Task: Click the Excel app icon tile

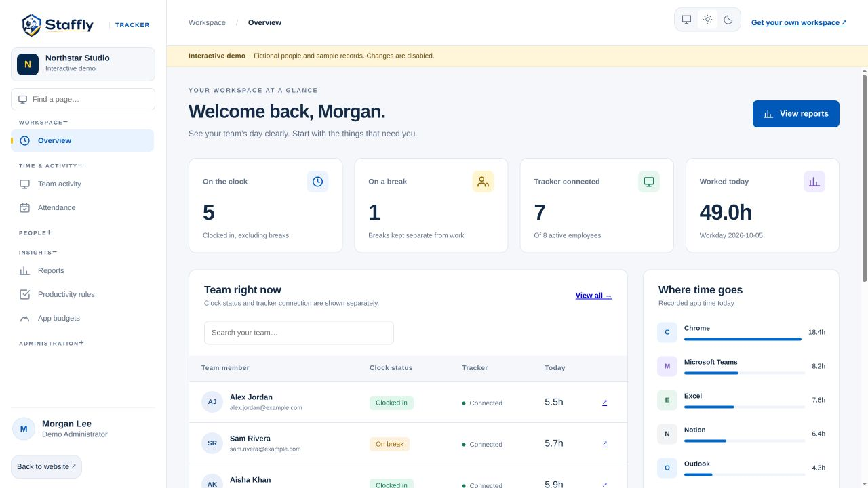Action: tap(667, 400)
